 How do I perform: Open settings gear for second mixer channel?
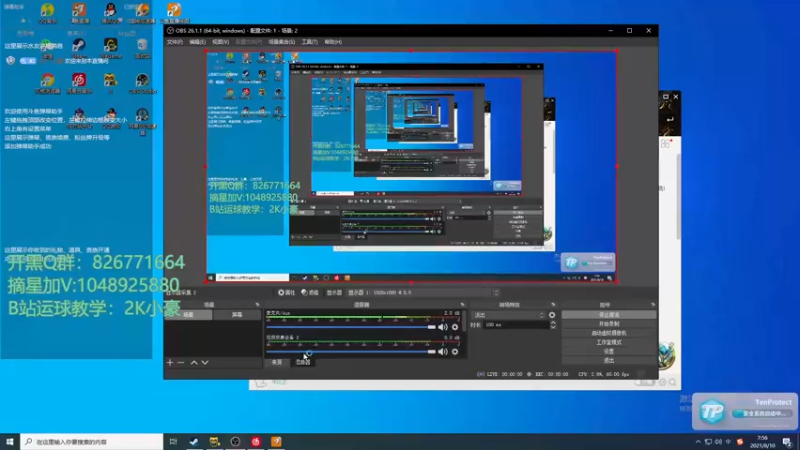coord(455,352)
